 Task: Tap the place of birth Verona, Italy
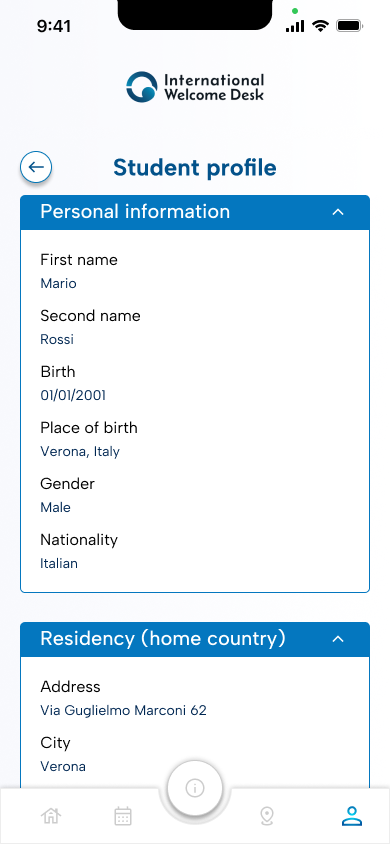(80, 452)
